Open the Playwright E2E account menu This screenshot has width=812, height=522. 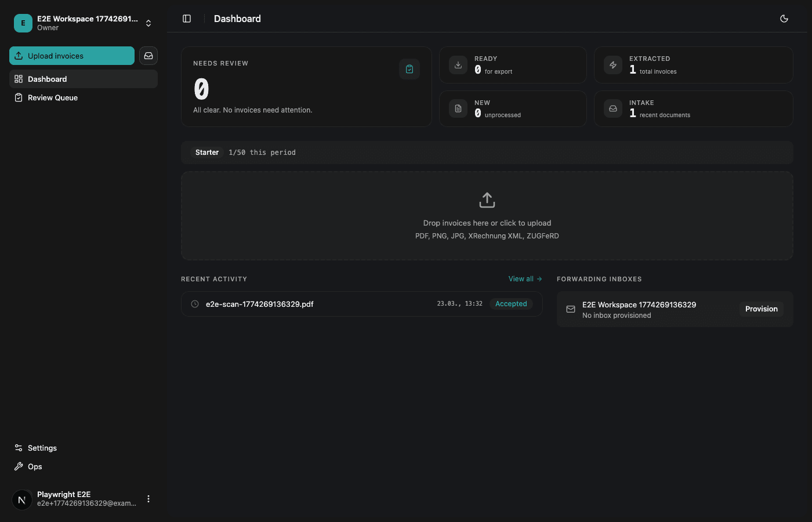[x=148, y=499]
